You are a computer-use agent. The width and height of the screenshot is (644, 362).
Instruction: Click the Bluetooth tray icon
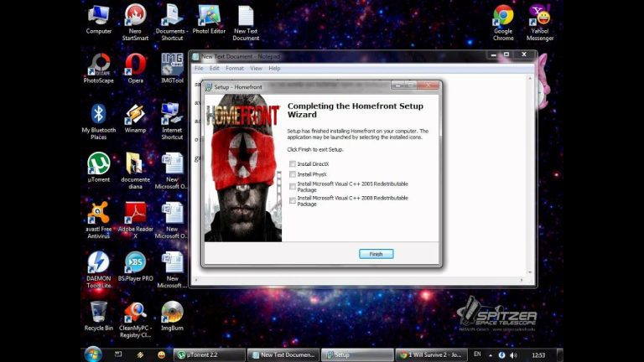501,355
